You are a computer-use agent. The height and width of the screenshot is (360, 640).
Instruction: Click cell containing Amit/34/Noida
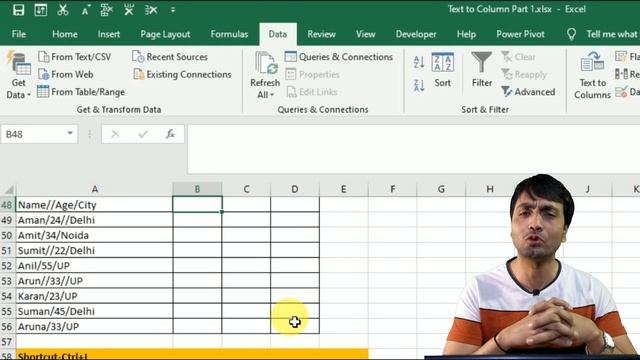click(x=94, y=235)
